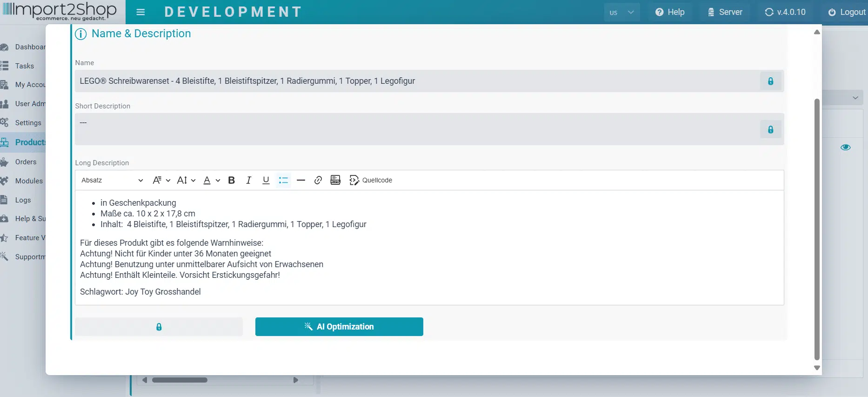Image resolution: width=868 pixels, height=397 pixels.
Task: Open font color dropdown in editor toolbar
Action: [212, 180]
